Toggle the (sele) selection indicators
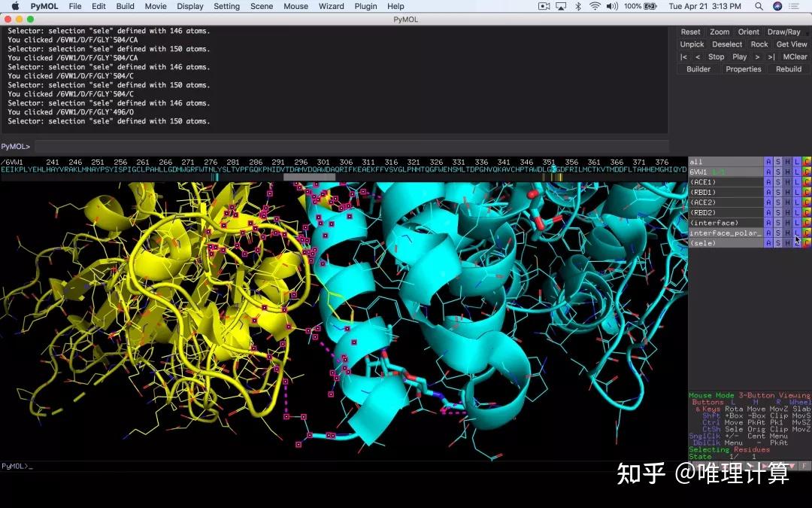This screenshot has width=812, height=508. coord(726,243)
